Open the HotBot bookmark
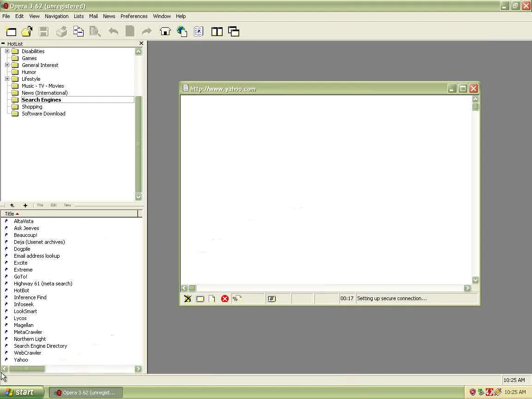 [x=21, y=290]
